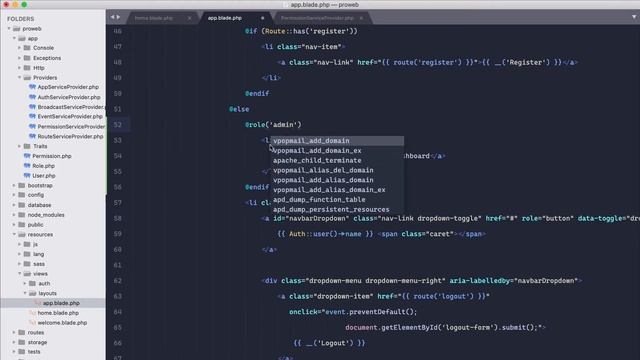
Task: Click the routes folder icon
Action: click(22, 332)
